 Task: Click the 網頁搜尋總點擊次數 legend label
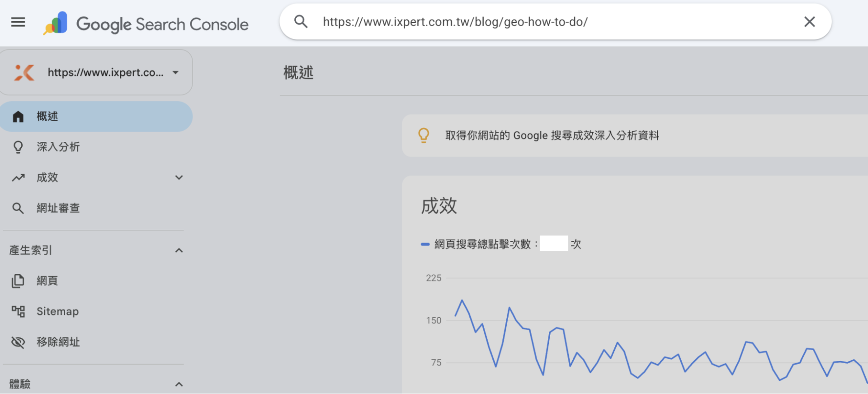(482, 244)
